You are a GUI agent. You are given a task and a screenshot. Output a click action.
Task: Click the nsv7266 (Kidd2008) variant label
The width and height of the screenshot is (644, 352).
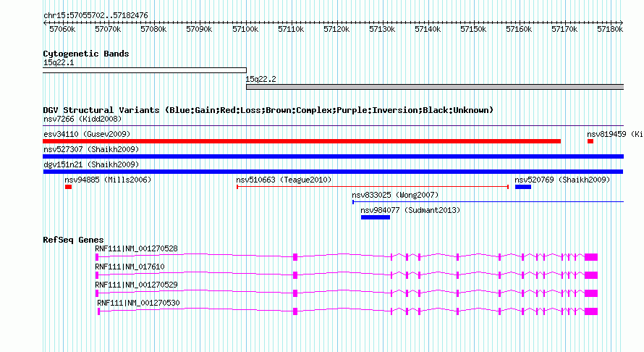82,119
